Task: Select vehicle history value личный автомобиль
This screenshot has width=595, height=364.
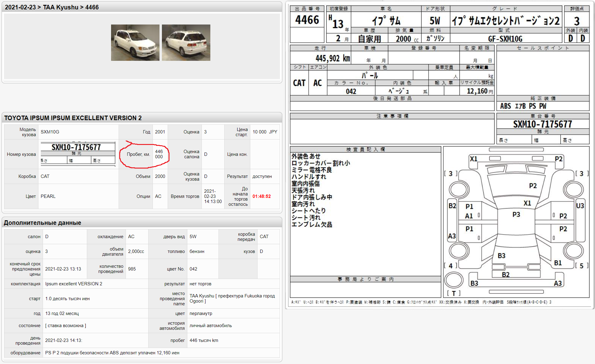Action: click(211, 326)
